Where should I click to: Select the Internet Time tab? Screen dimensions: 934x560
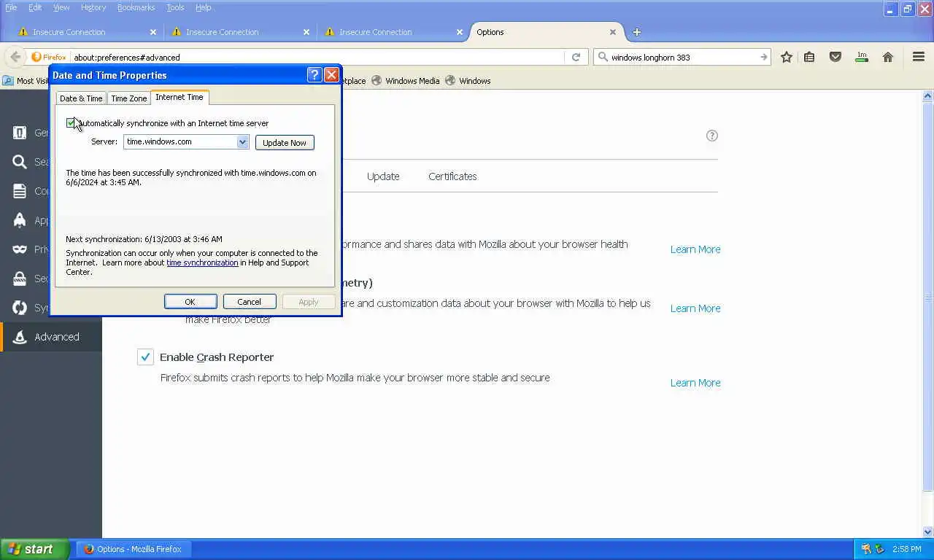[x=180, y=97]
